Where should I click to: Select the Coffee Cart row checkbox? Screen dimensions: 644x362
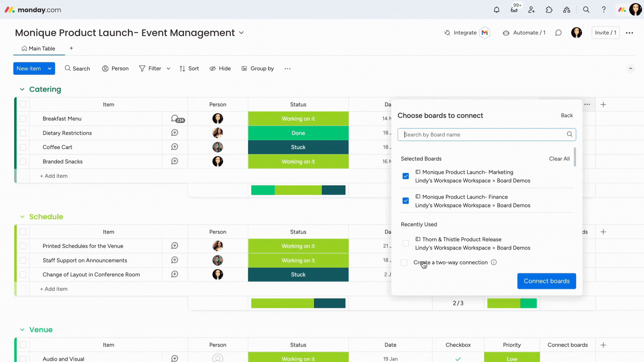23,147
